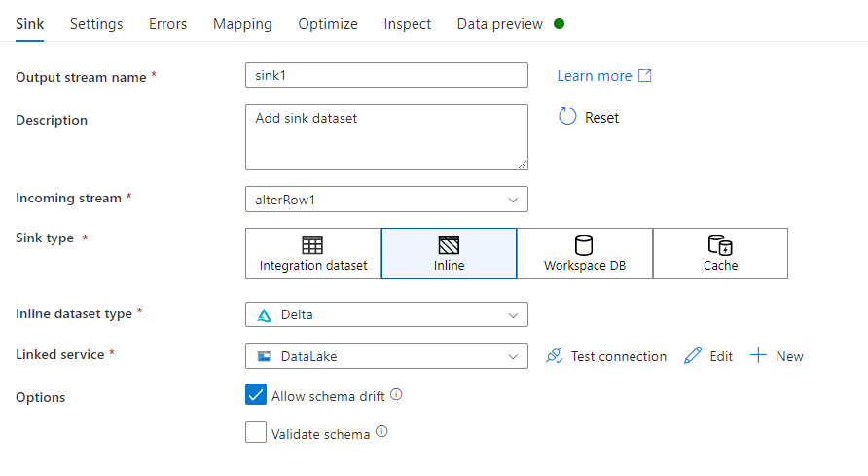Expand the Inline dataset type dropdown
Viewport: 868px width, 476px height.
386,314
